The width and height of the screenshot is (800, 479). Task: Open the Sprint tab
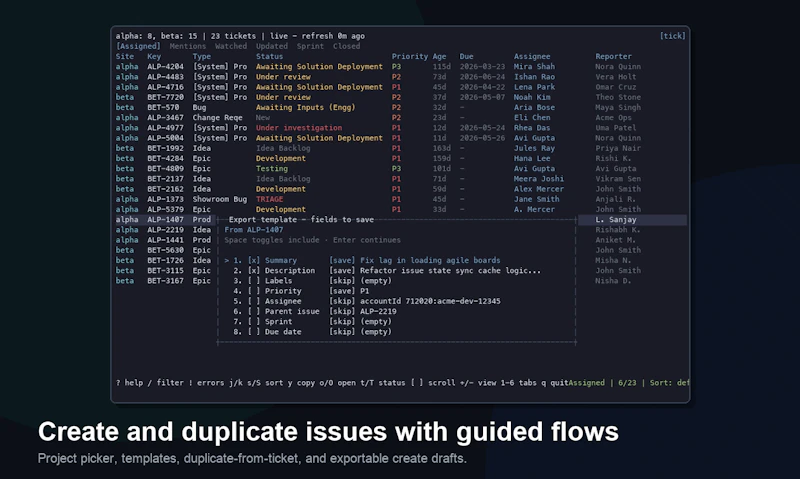click(x=310, y=46)
